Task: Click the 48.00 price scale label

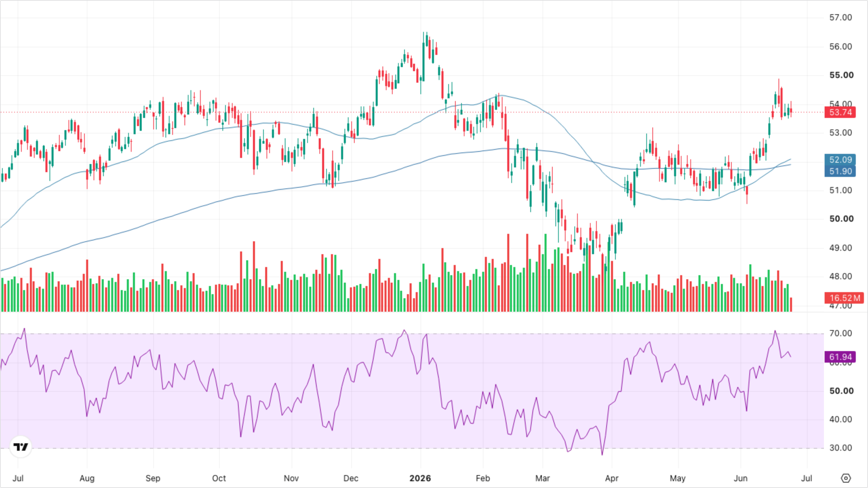Action: click(x=841, y=276)
